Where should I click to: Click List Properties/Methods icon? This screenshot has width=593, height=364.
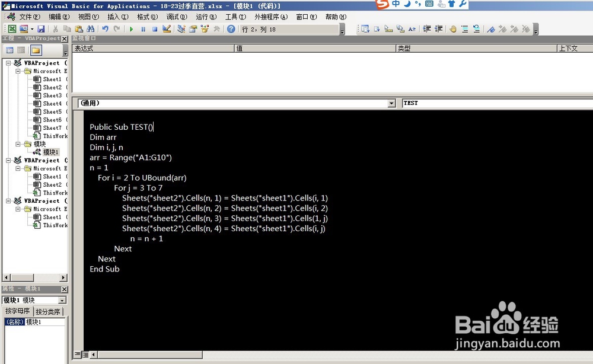pos(365,29)
